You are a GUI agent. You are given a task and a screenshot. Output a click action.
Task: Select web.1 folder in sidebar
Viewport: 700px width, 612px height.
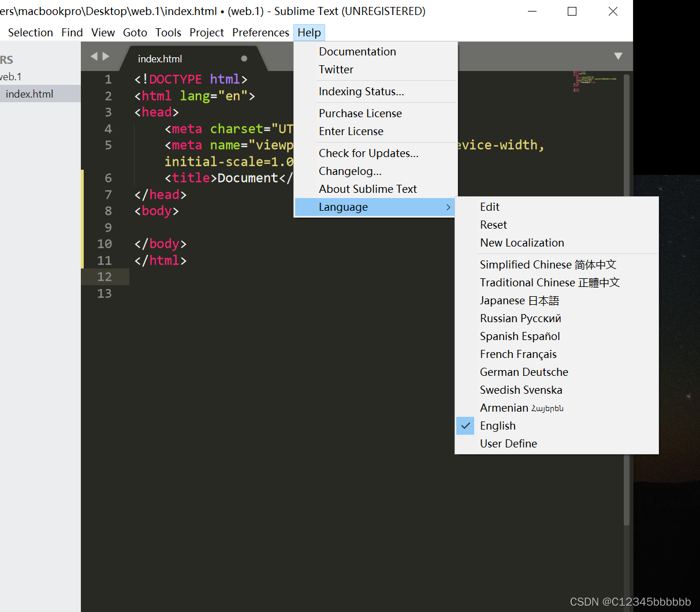pos(11,77)
